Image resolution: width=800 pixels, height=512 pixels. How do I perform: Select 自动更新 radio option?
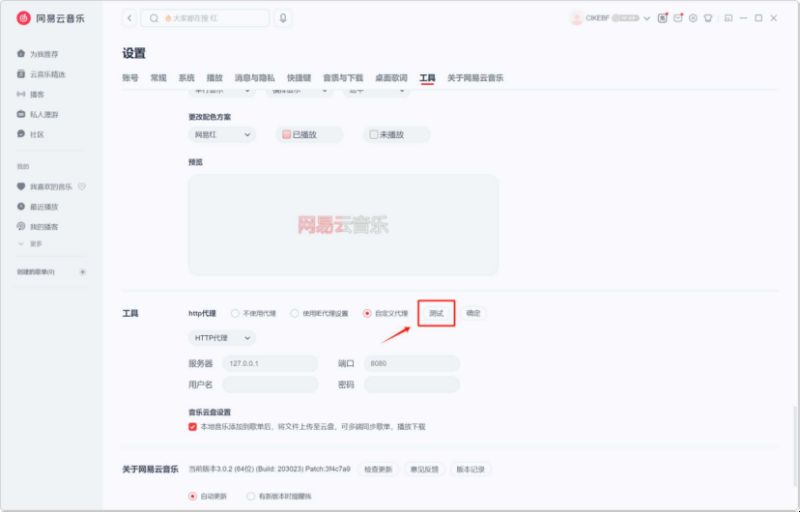192,496
